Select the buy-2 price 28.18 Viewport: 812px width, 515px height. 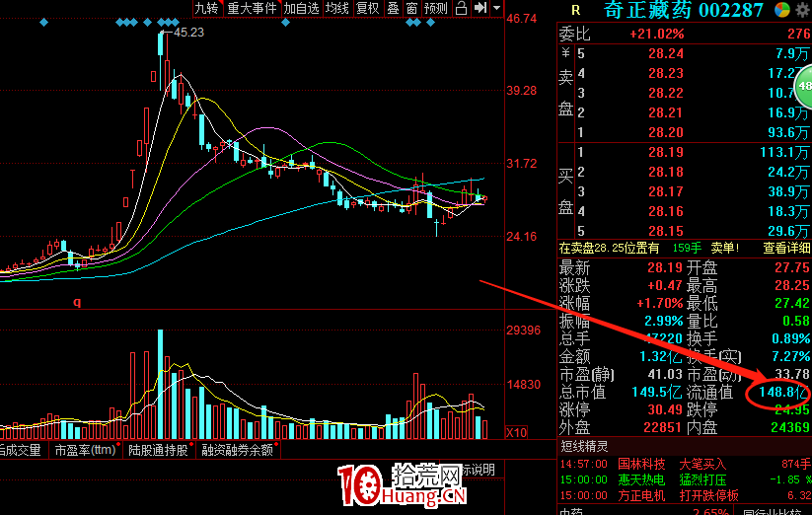tap(665, 172)
